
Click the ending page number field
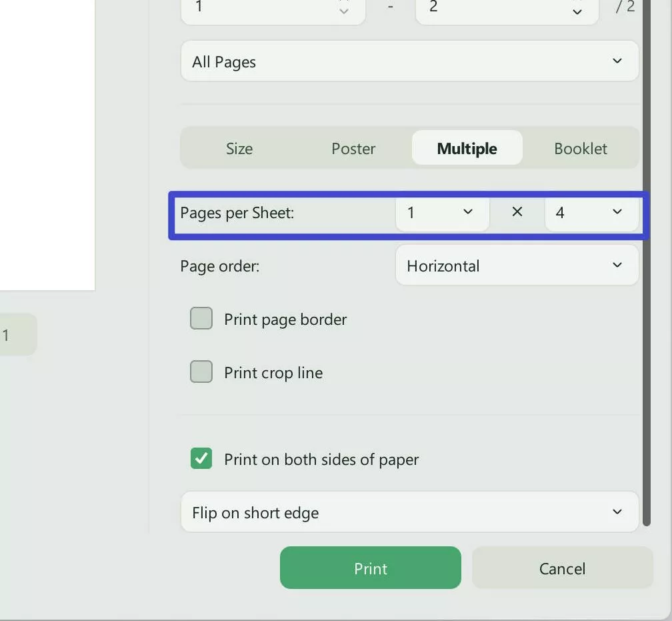pyautogui.click(x=506, y=8)
